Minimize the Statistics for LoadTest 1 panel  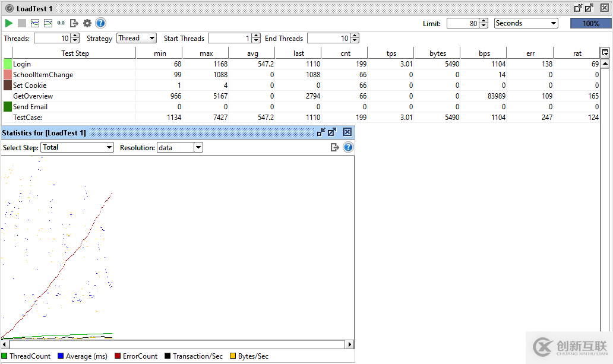coord(321,132)
